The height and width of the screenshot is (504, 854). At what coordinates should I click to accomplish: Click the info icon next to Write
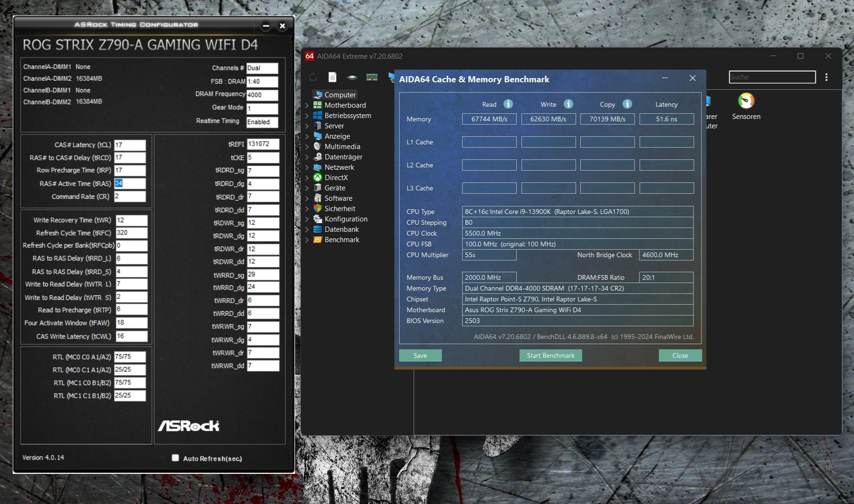[568, 104]
